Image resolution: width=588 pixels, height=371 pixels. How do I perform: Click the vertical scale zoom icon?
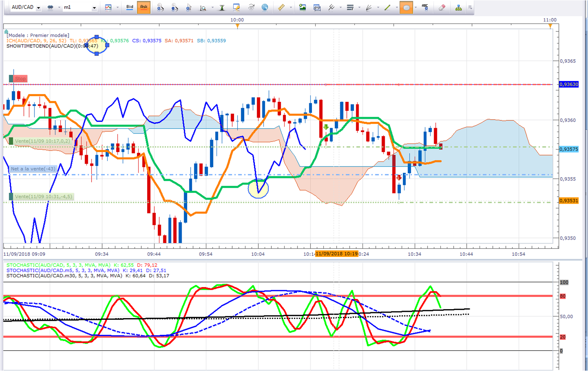click(x=203, y=7)
